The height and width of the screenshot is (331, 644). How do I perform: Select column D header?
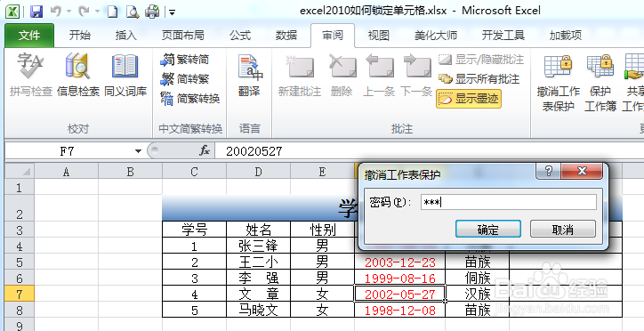258,171
